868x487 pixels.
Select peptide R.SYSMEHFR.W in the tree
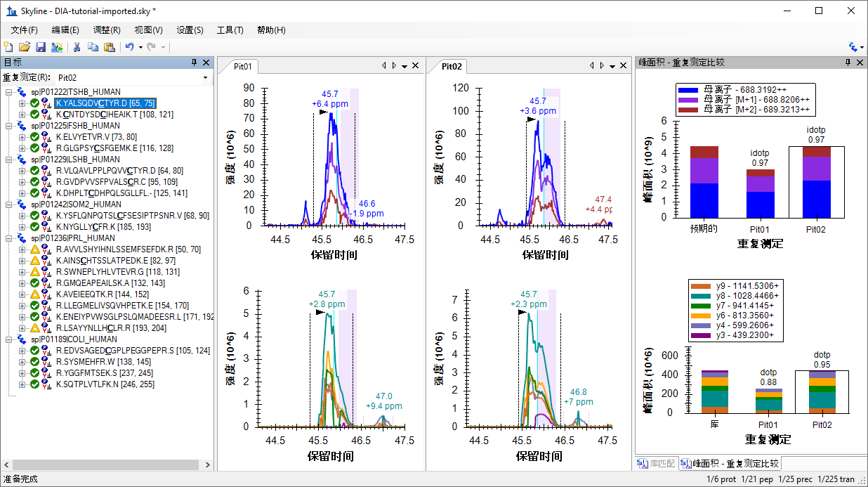90,362
